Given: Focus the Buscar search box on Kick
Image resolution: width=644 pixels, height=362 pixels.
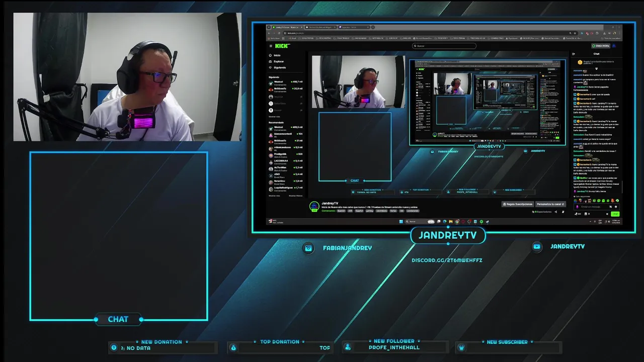Looking at the screenshot, I should (444, 46).
